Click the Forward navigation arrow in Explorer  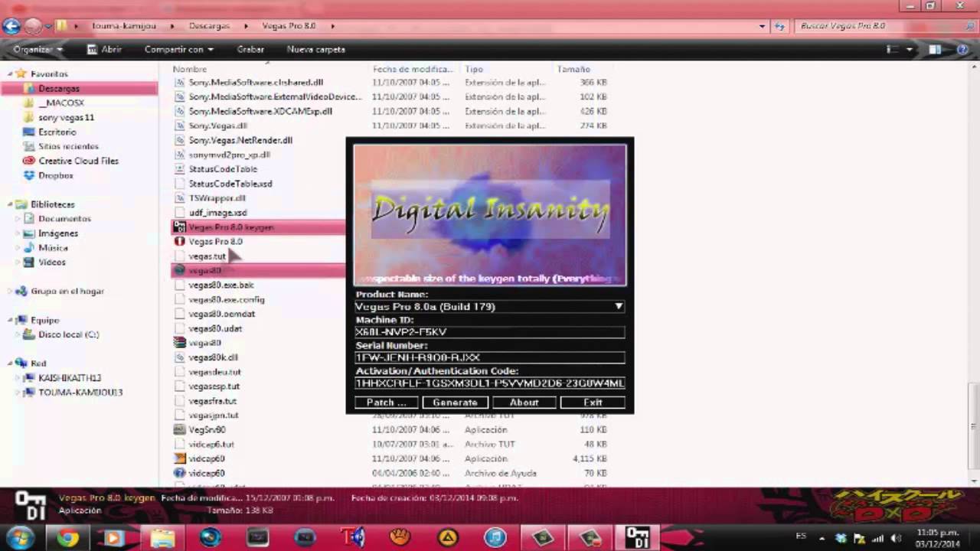[33, 26]
